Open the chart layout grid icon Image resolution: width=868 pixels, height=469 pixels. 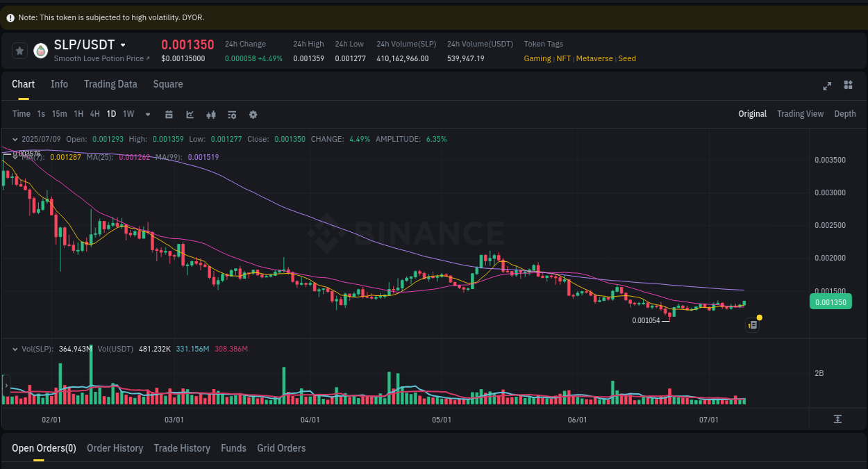(x=848, y=85)
